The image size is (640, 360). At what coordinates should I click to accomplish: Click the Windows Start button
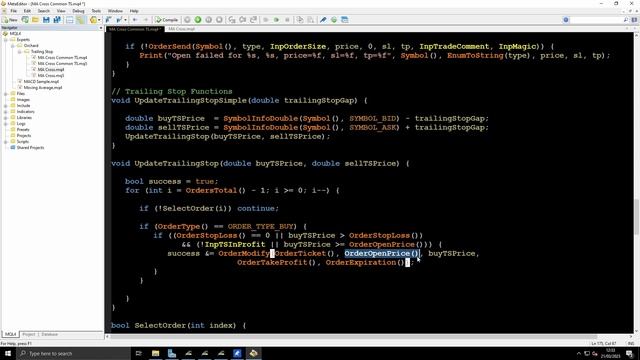8,353
